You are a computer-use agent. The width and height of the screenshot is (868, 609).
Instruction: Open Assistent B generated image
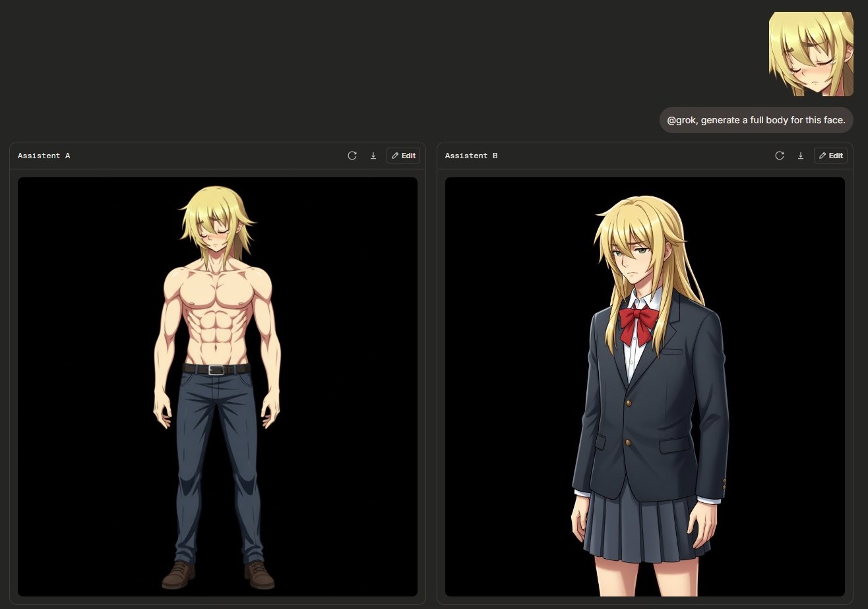[645, 387]
